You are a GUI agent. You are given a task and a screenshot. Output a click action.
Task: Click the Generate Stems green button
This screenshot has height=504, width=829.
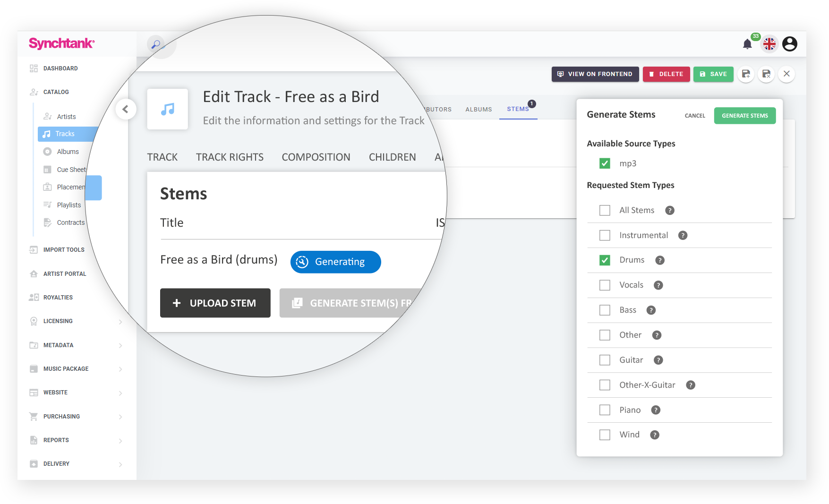click(745, 116)
